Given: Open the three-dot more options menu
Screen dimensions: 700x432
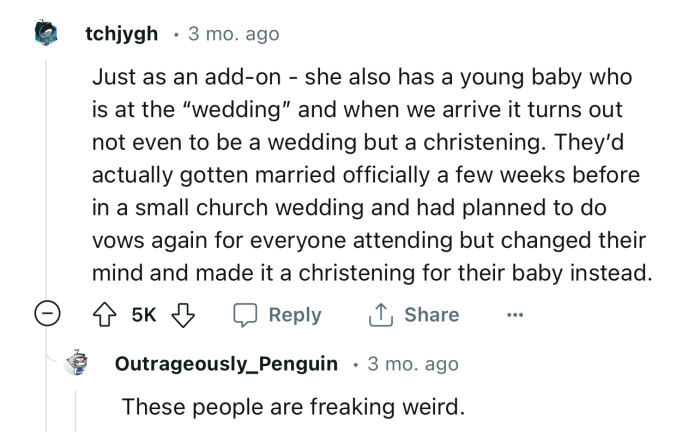Looking at the screenshot, I should [x=514, y=315].
